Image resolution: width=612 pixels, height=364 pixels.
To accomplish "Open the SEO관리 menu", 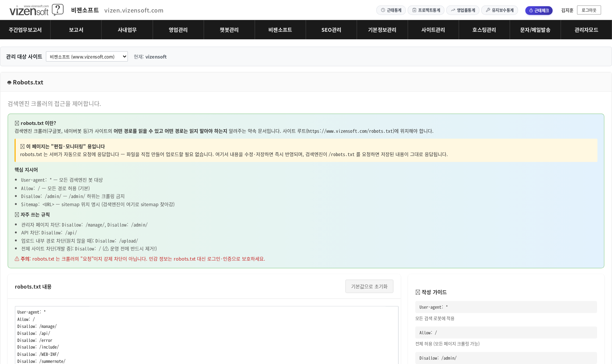I will click(331, 30).
